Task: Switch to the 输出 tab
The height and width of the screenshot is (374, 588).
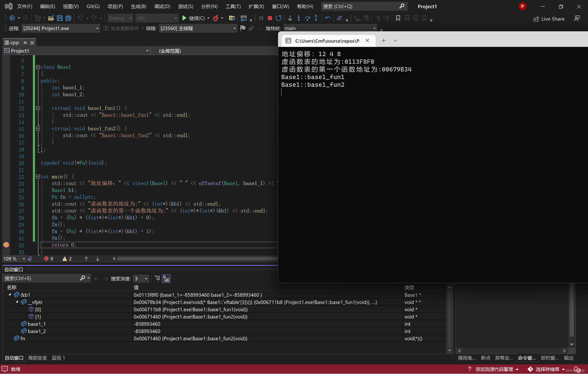Action: [x=568, y=358]
